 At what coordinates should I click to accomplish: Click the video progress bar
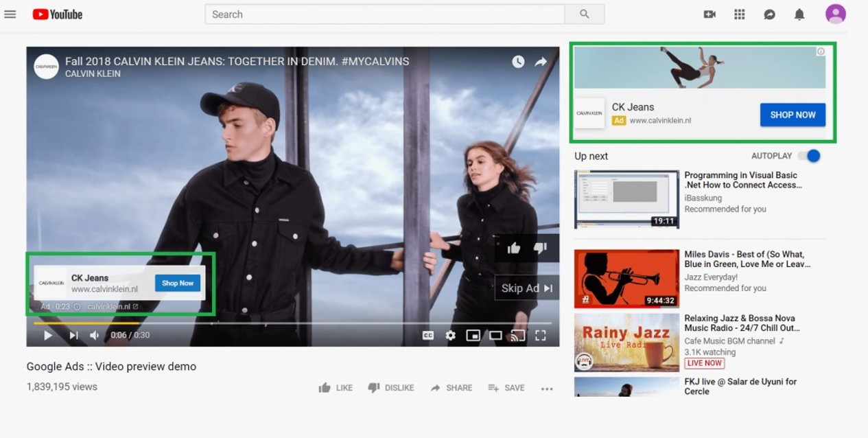343,323
